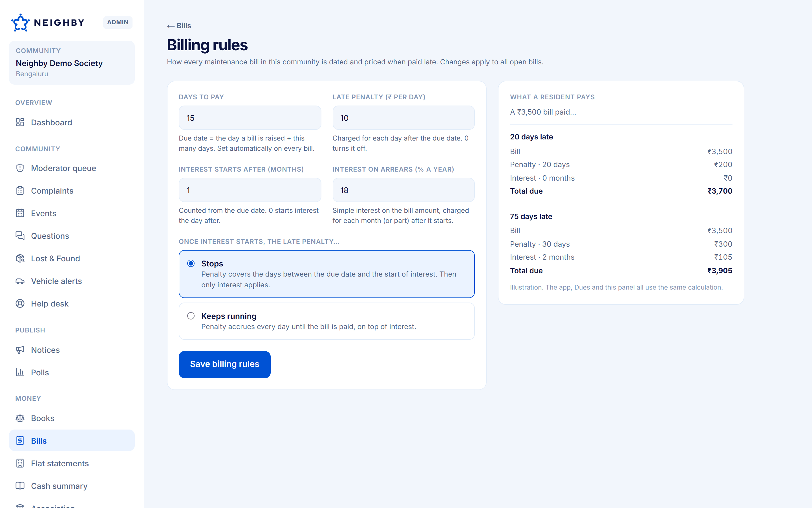Viewport: 812px width, 508px height.
Task: Click the Books scales icon
Action: click(x=20, y=418)
